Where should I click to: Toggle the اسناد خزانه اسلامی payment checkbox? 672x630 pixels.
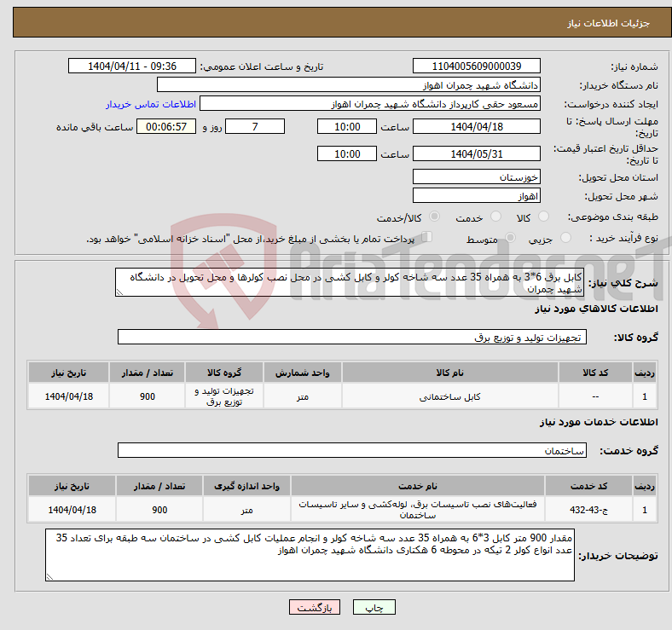click(x=427, y=237)
